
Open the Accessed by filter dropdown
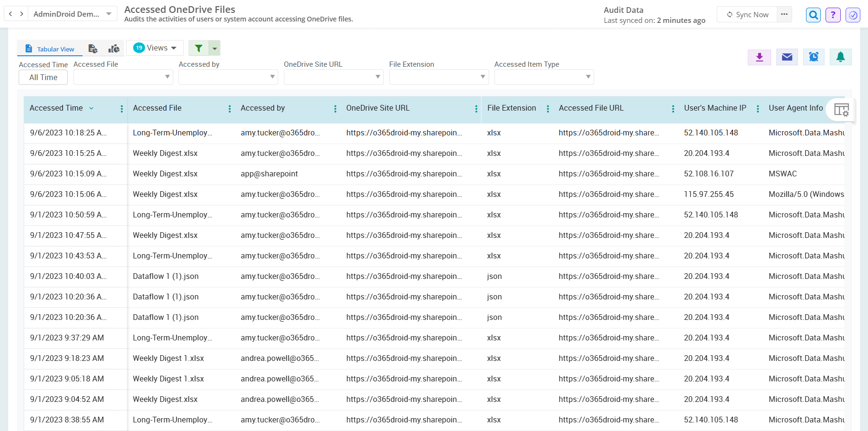point(228,77)
